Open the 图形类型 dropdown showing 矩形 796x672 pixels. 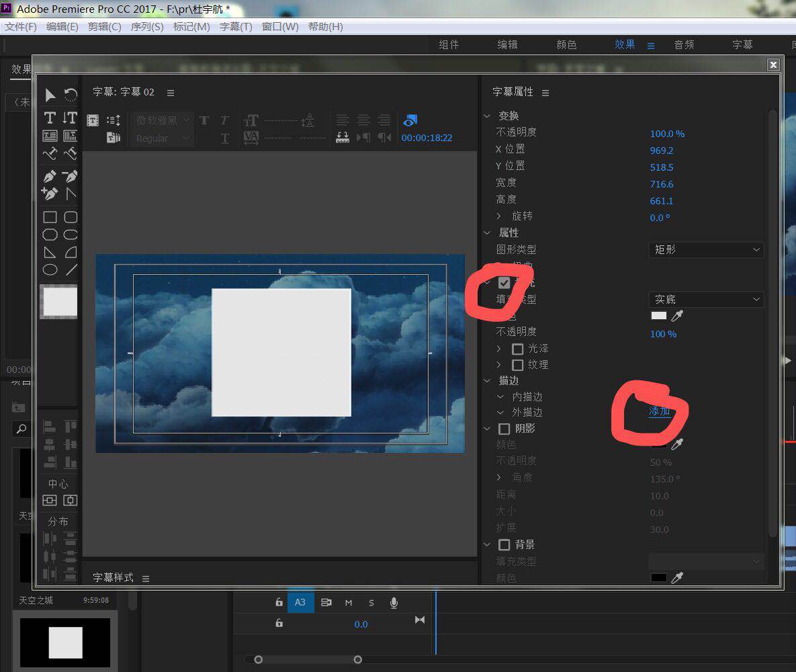(x=706, y=250)
